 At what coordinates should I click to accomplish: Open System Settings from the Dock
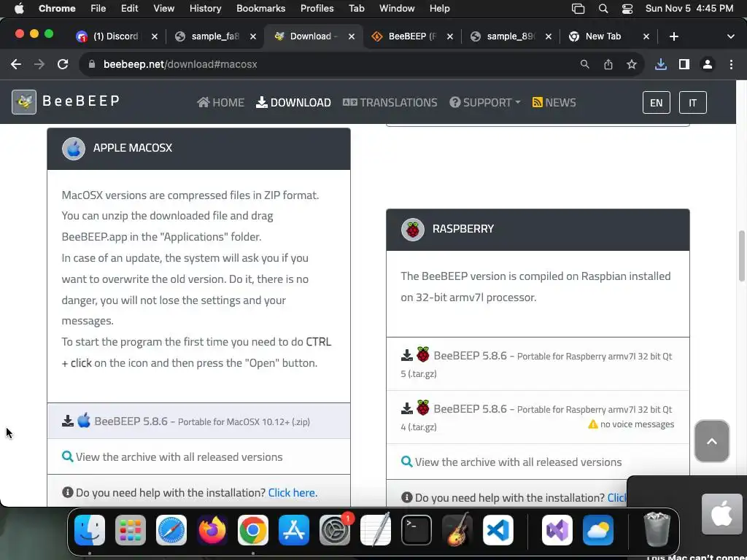pyautogui.click(x=334, y=530)
